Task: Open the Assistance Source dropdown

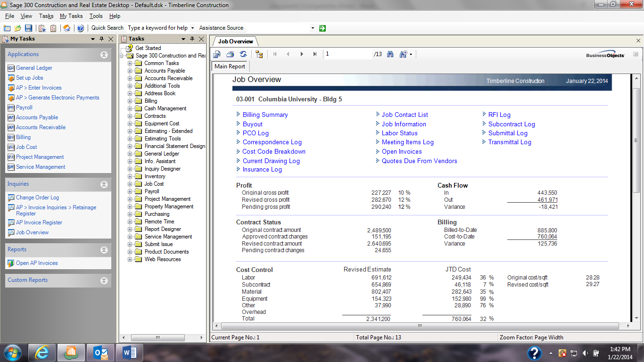Action: (x=312, y=28)
